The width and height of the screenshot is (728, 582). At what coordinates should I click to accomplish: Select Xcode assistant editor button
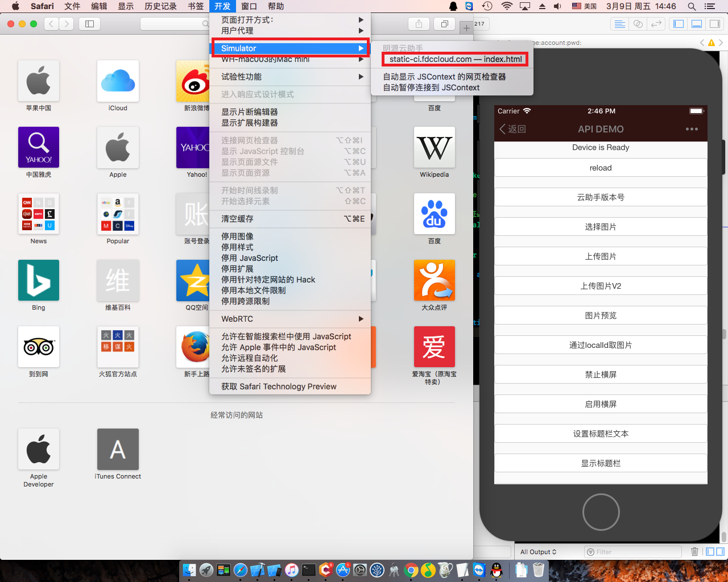[x=638, y=24]
